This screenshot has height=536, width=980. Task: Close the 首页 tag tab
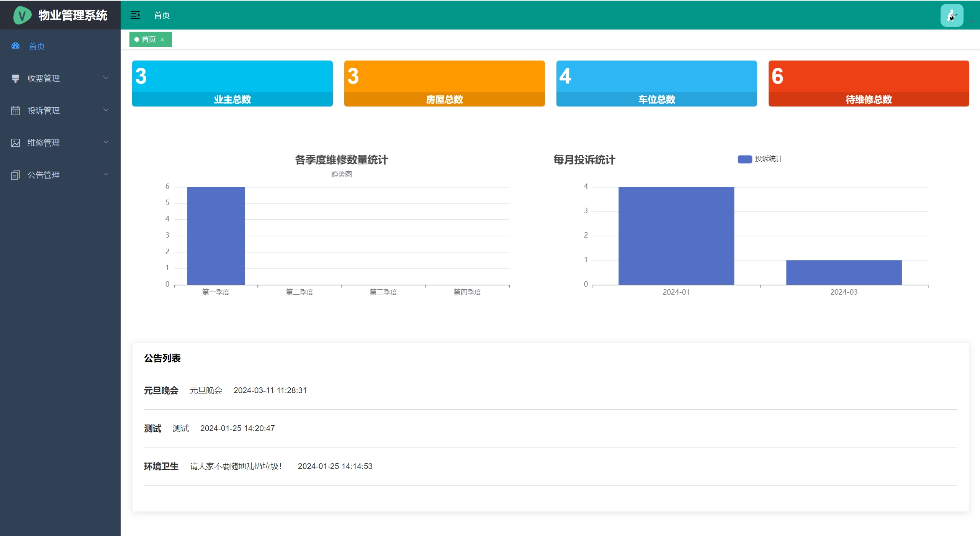[x=162, y=40]
